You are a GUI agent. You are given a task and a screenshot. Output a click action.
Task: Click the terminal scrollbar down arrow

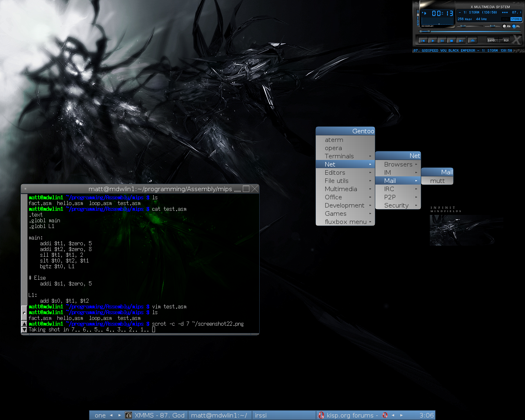click(24, 330)
